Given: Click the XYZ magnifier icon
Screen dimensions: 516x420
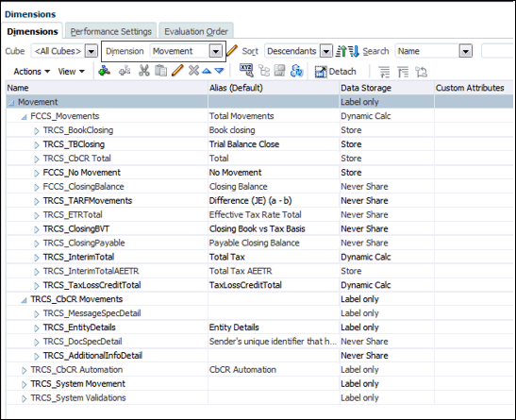Looking at the screenshot, I should coord(246,71).
